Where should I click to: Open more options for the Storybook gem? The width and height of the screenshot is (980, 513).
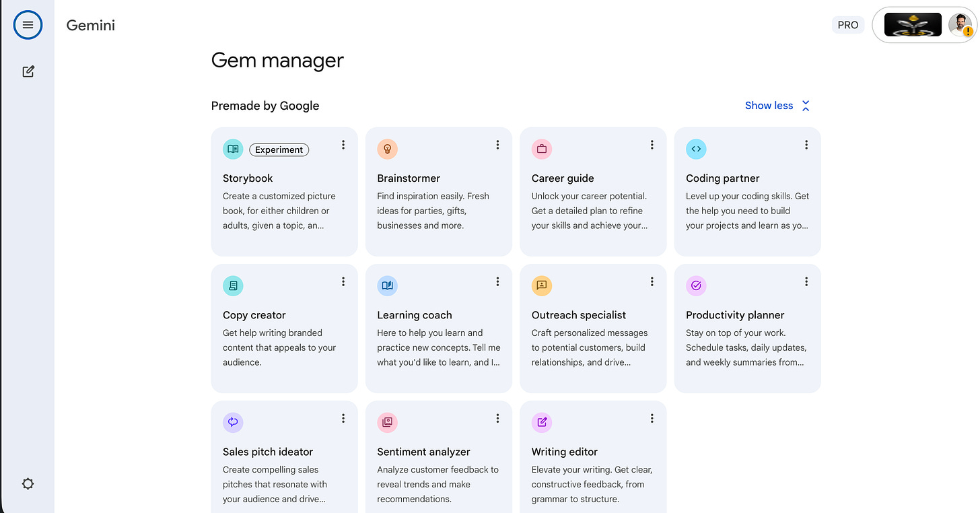pos(343,145)
